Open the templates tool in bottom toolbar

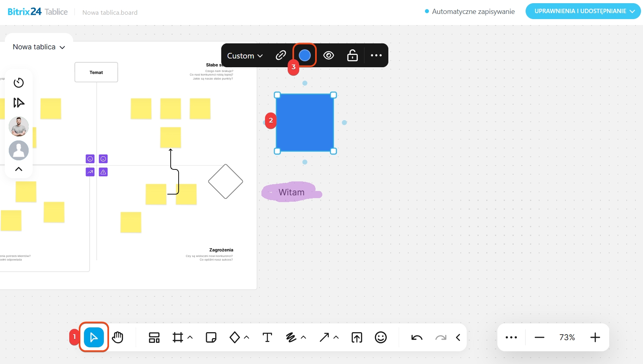[x=154, y=337]
